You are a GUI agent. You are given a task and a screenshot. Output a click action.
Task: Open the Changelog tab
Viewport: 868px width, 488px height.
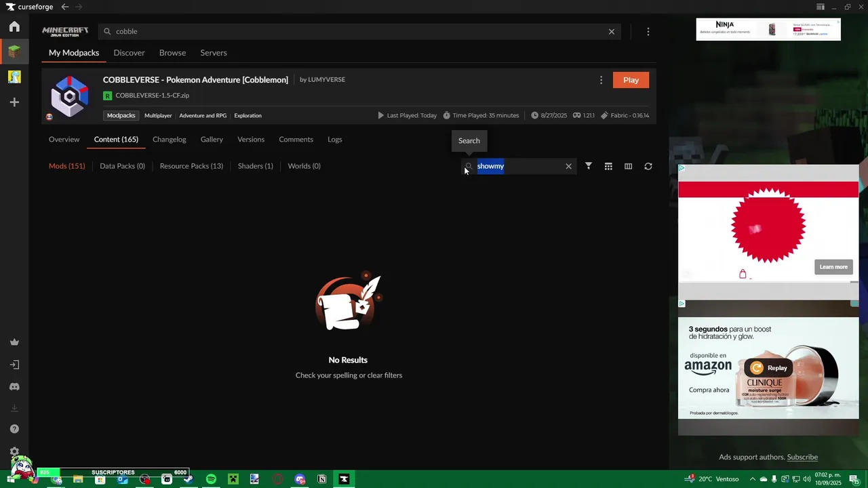[170, 140]
